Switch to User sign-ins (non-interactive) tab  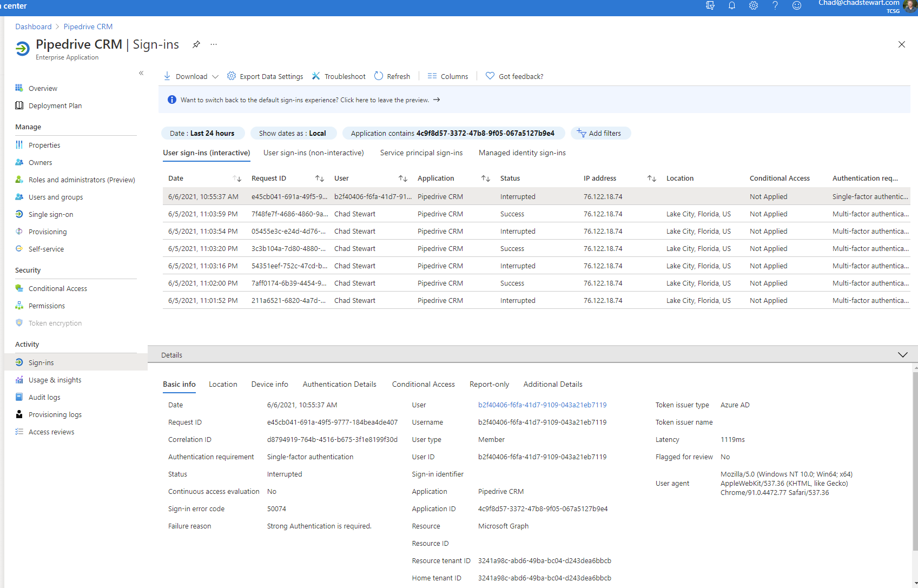[313, 153]
